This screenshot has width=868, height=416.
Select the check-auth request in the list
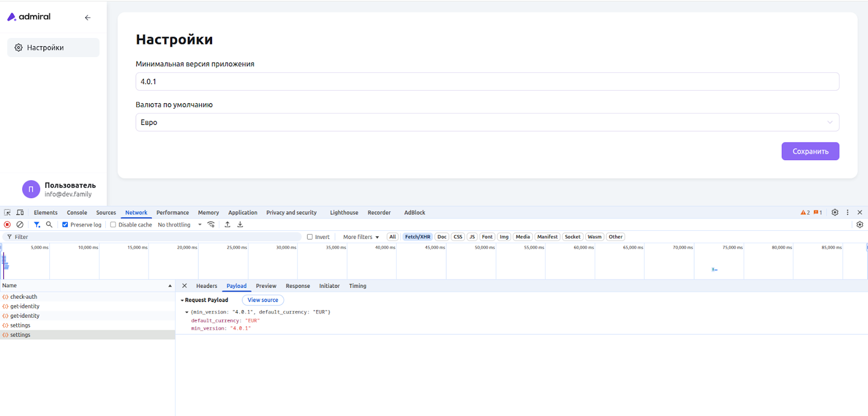[24, 297]
